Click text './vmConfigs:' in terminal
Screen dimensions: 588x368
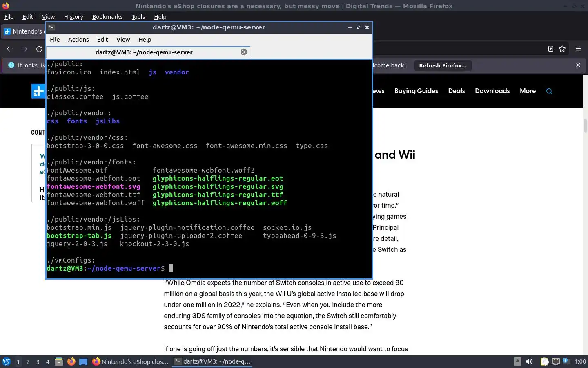(x=71, y=260)
